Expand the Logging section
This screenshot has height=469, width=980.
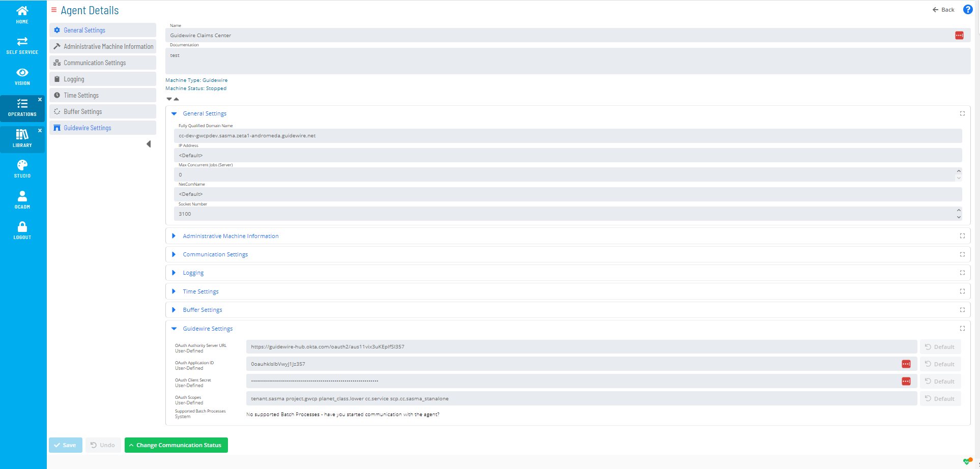tap(174, 273)
